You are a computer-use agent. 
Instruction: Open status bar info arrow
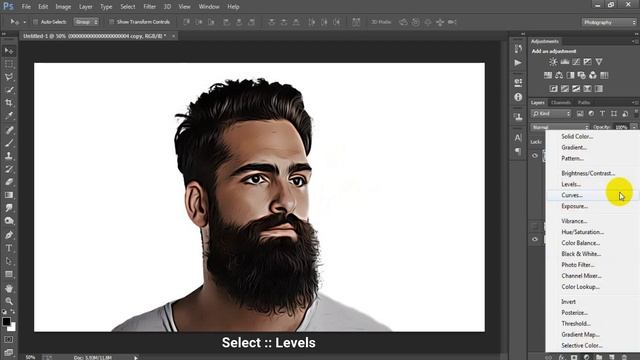(136, 358)
